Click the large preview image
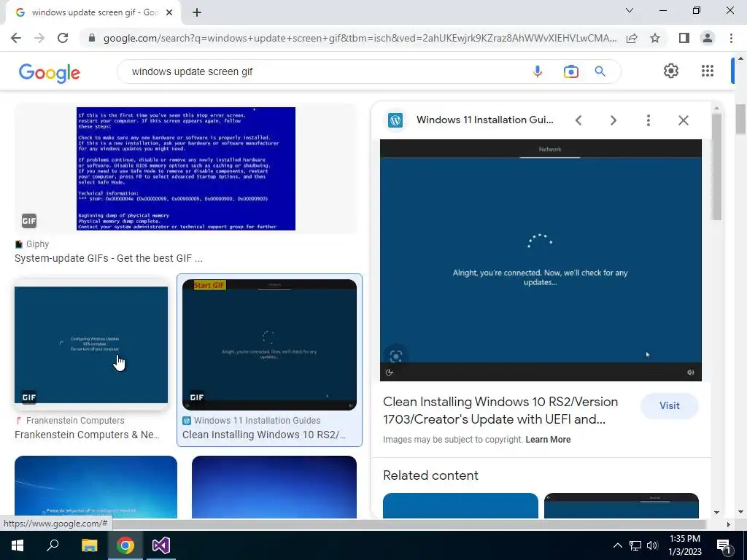747x560 pixels. (x=541, y=260)
